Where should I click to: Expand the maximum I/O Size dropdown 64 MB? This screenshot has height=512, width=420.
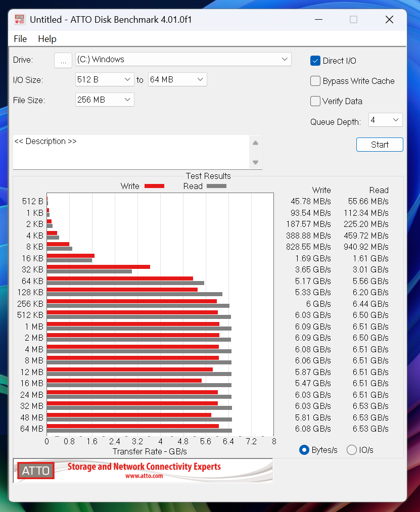(177, 79)
